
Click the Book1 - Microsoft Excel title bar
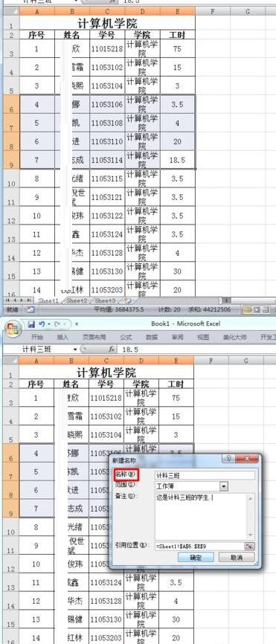[x=186, y=323]
